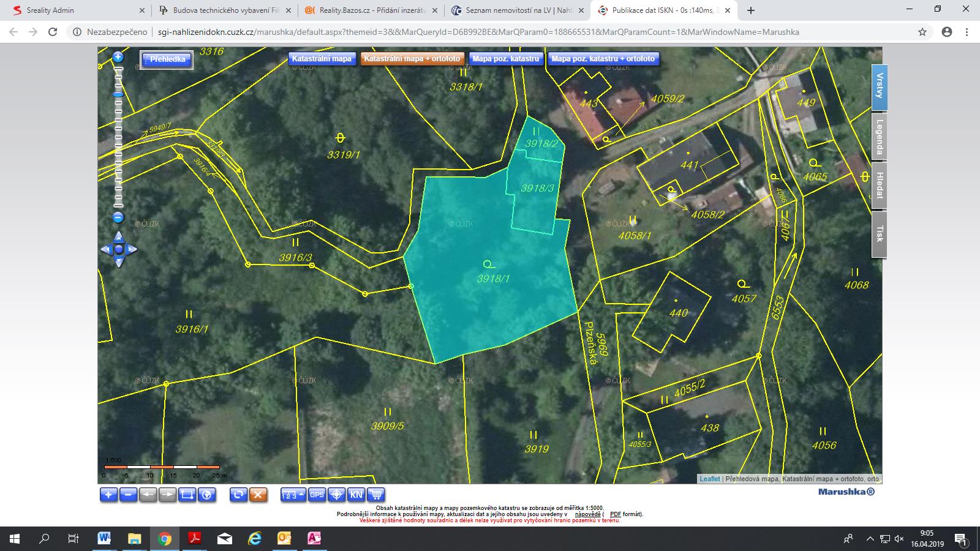Open the nápověda help link
The width and height of the screenshot is (980, 551).
587,514
